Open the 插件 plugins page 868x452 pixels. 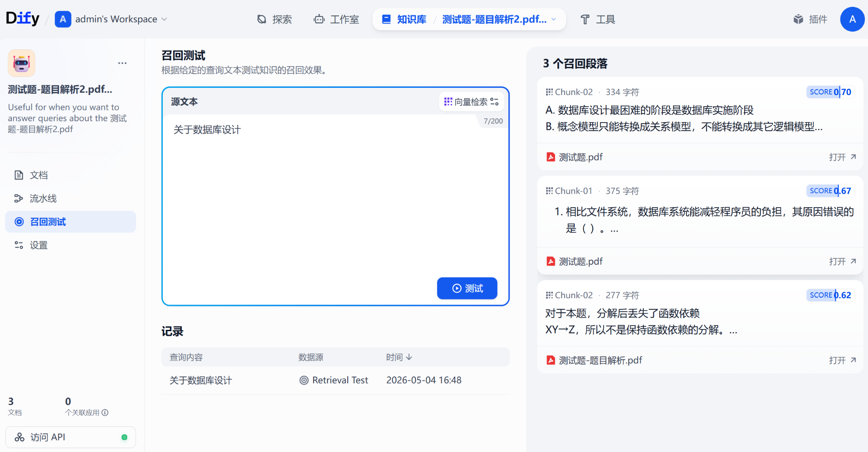point(810,19)
